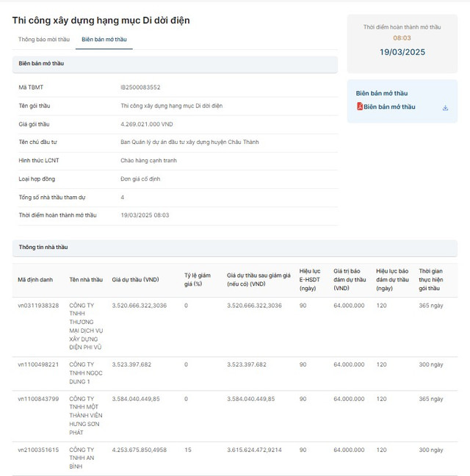Click the Mã định danh column header
Image resolution: width=470 pixels, height=476 pixels.
click(35, 280)
